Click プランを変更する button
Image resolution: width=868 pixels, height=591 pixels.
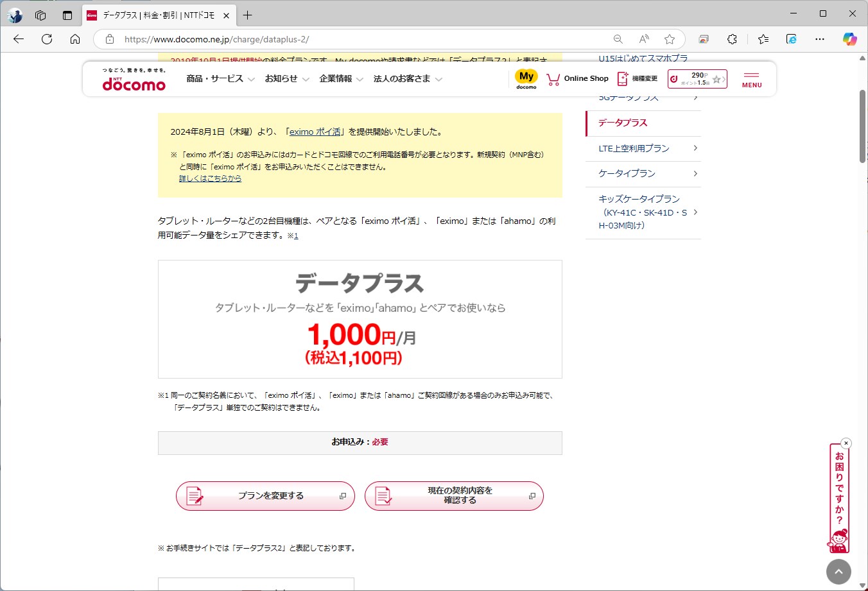(x=265, y=496)
